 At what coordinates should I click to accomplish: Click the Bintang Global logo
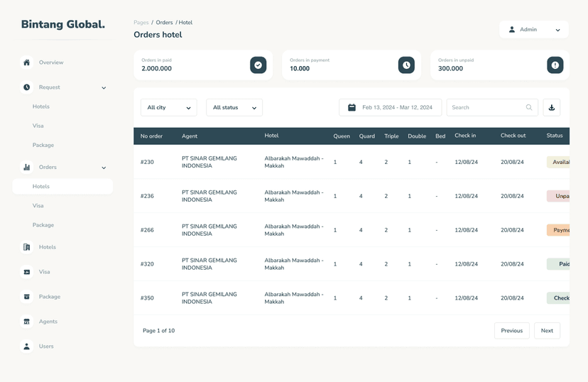[x=63, y=24]
